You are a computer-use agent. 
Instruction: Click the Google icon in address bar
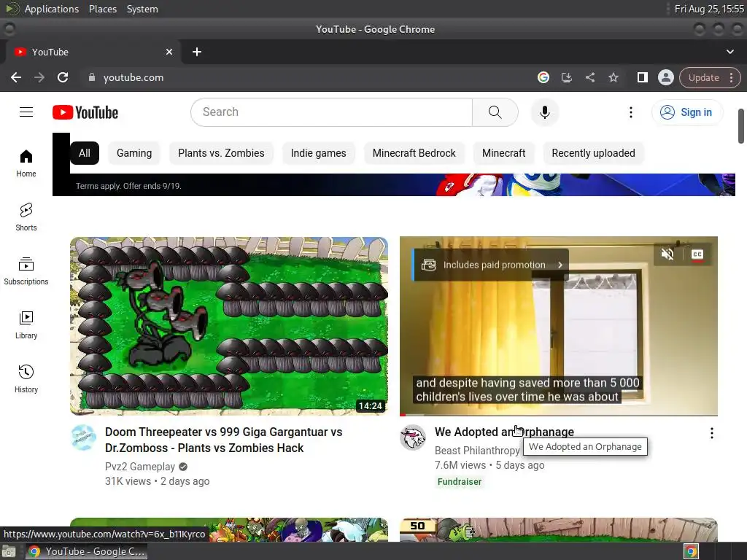coord(543,77)
